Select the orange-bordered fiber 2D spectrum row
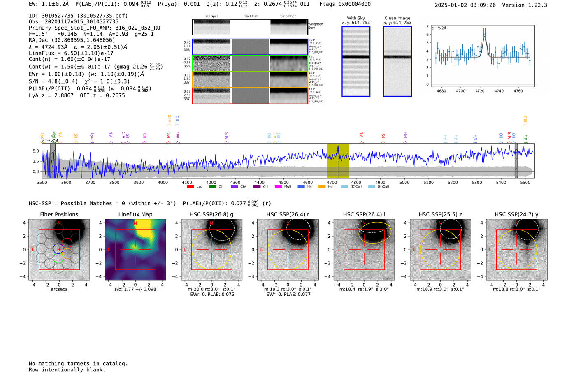This screenshot has height=392, width=576. tap(250, 79)
